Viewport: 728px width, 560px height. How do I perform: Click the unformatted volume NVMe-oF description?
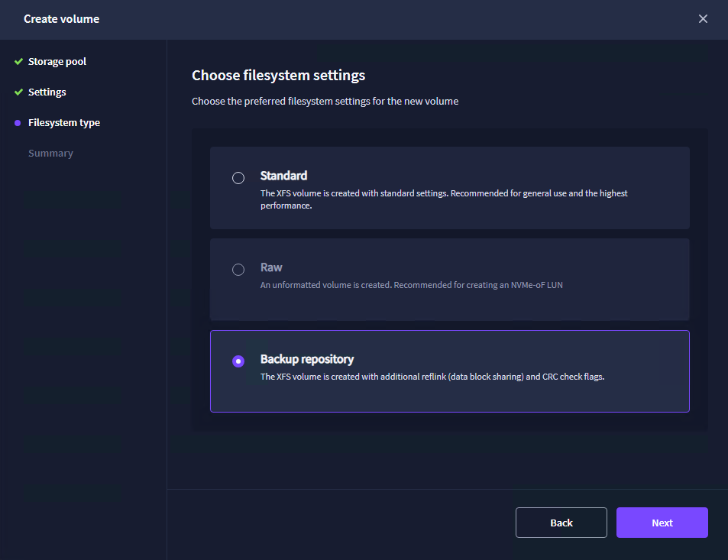tap(411, 285)
